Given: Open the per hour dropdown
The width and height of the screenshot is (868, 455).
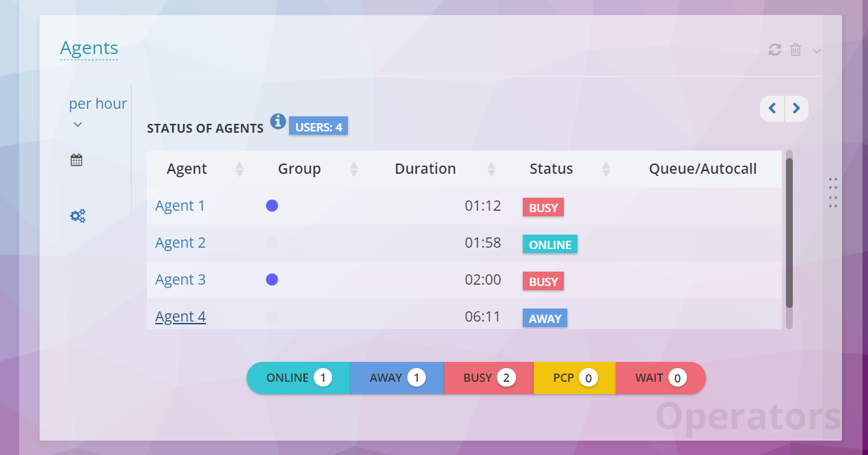Looking at the screenshot, I should point(98,112).
